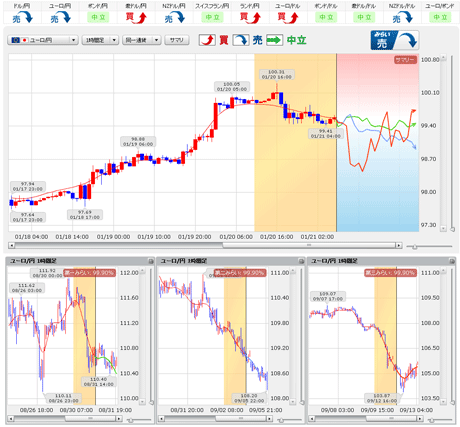Click the main chart horizontal scrollbar thumb

(x=309, y=246)
